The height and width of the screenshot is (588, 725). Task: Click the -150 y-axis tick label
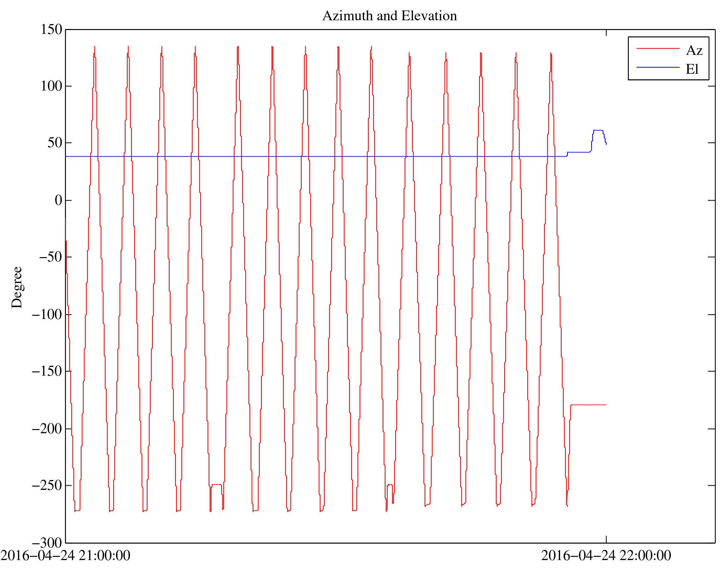(47, 371)
